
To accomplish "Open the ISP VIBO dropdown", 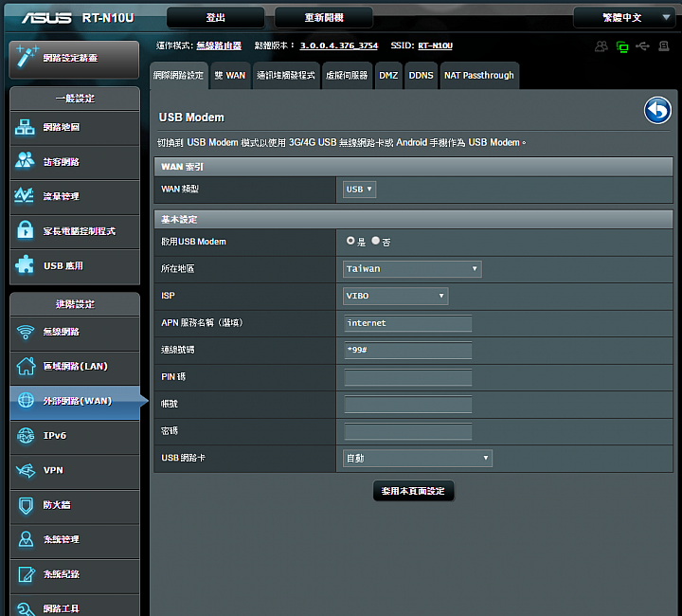I will click(x=395, y=296).
